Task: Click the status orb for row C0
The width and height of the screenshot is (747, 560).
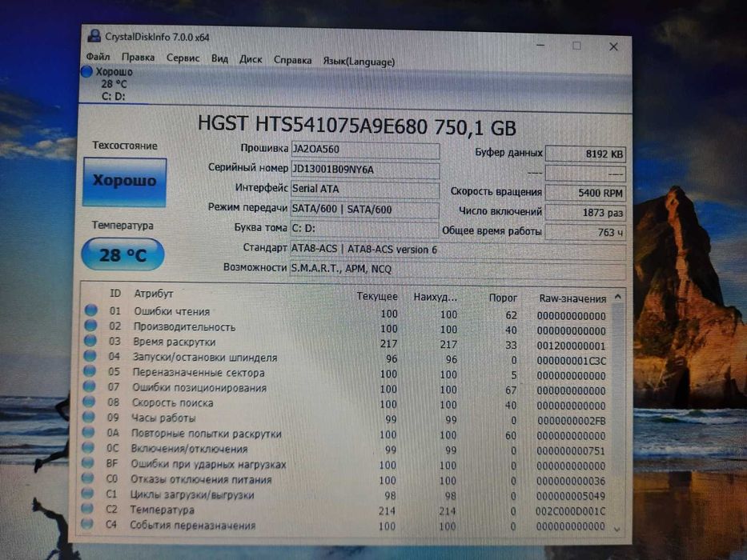Action: click(x=86, y=478)
